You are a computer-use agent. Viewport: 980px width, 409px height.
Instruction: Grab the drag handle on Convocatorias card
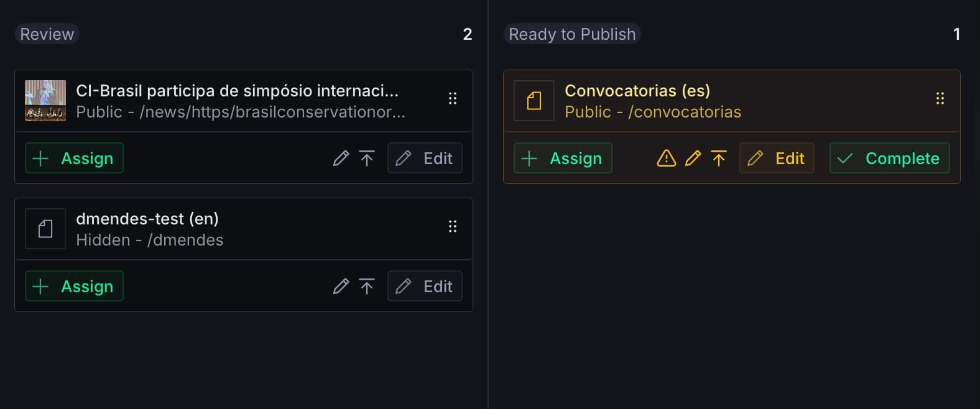pyautogui.click(x=940, y=98)
